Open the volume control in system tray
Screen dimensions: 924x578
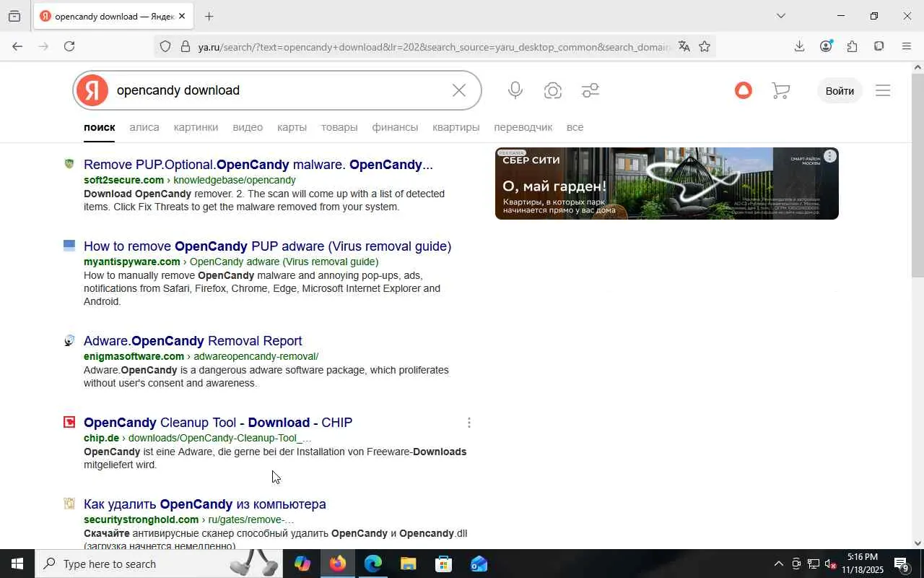point(830,564)
